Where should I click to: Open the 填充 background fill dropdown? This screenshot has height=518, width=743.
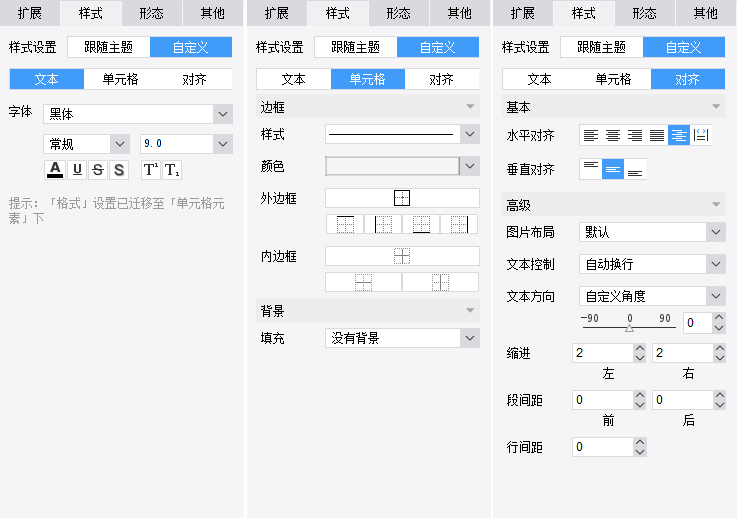coord(402,338)
